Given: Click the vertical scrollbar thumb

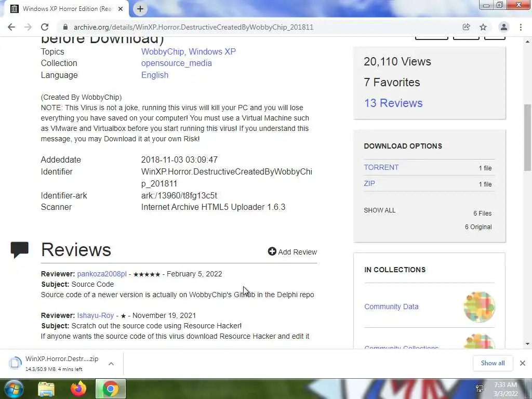Looking at the screenshot, I should click(x=528, y=137).
